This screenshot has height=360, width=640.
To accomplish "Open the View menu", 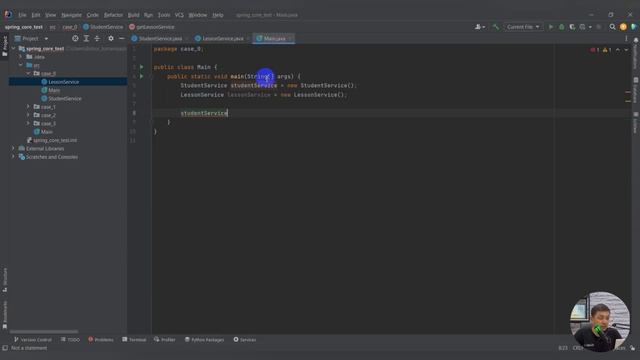I will coord(51,15).
